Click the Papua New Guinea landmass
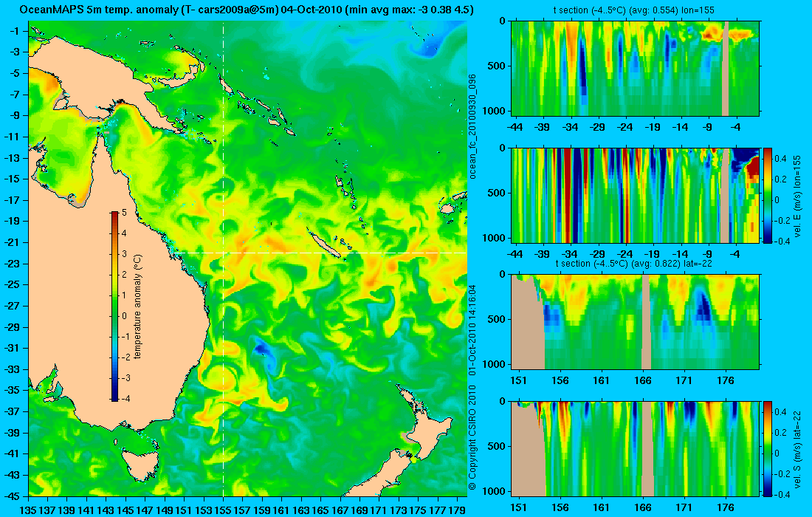 (103, 78)
